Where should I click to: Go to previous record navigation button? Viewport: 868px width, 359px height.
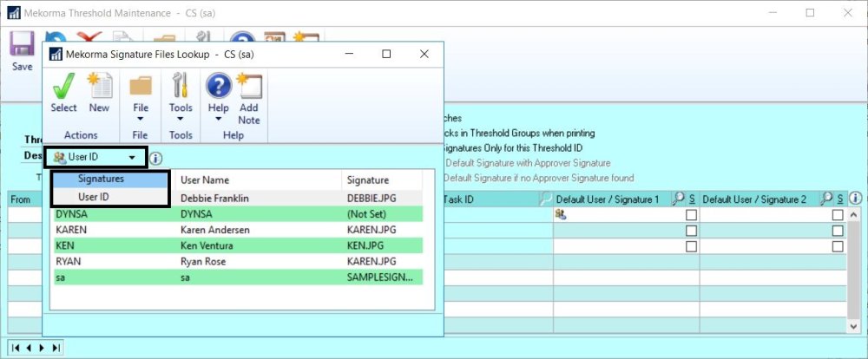pos(29,348)
